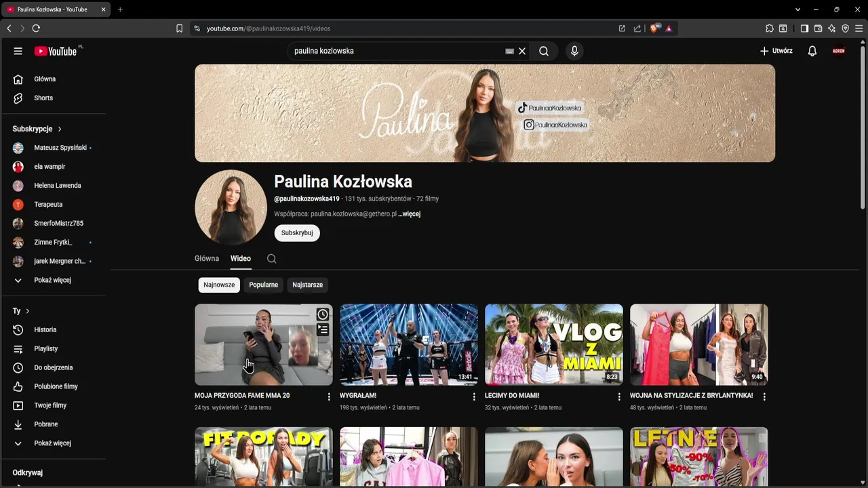Open Do obejrzenia watch later list
The height and width of the screenshot is (488, 868).
[x=54, y=367]
